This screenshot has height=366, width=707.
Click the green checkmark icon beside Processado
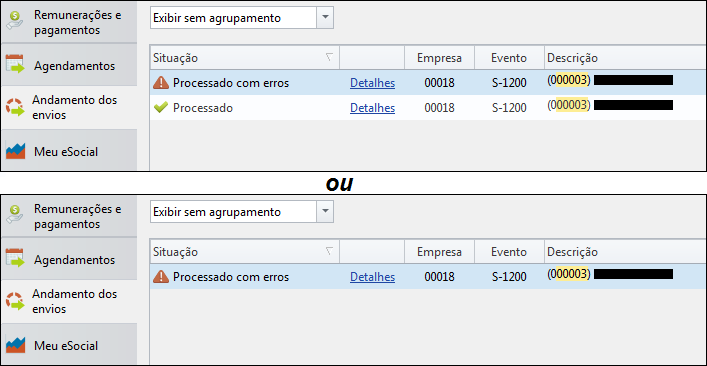[x=161, y=107]
